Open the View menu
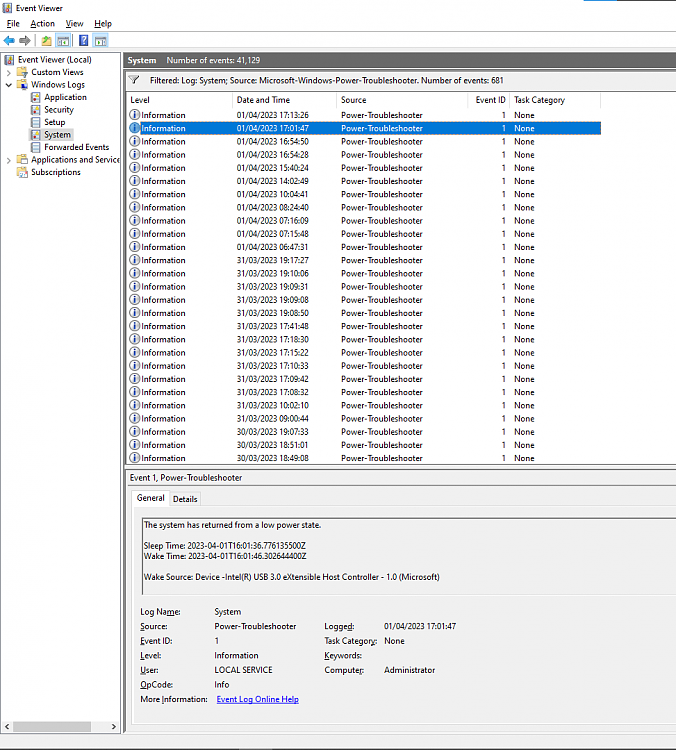The width and height of the screenshot is (676, 750). coord(74,23)
